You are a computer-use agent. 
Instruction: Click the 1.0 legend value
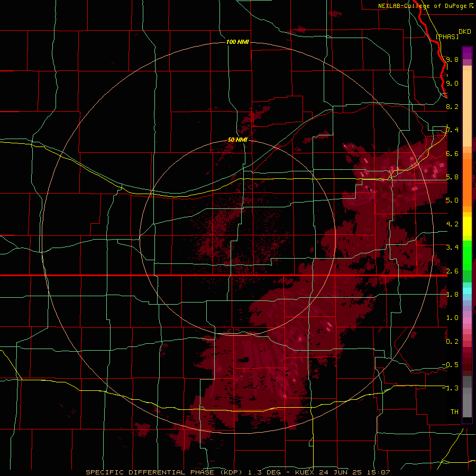click(452, 318)
